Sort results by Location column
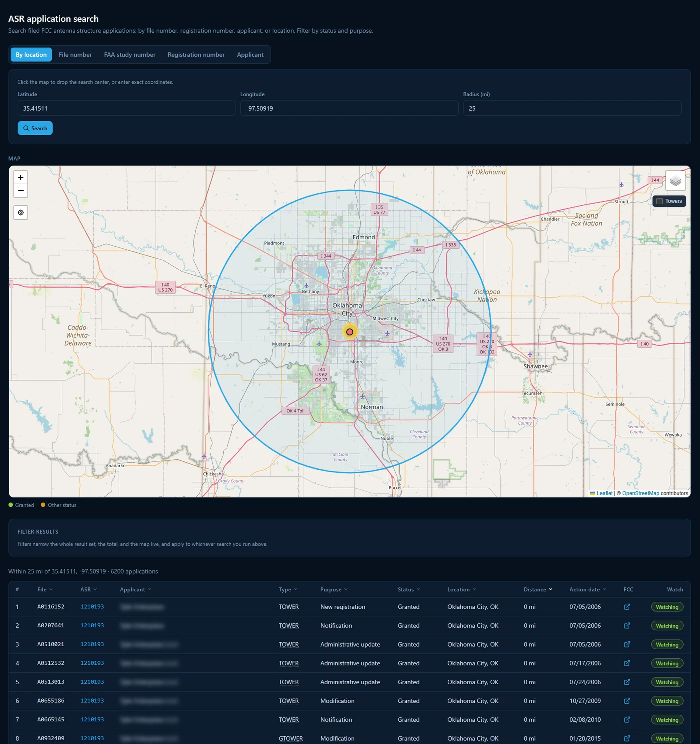This screenshot has height=744, width=700. coord(462,590)
